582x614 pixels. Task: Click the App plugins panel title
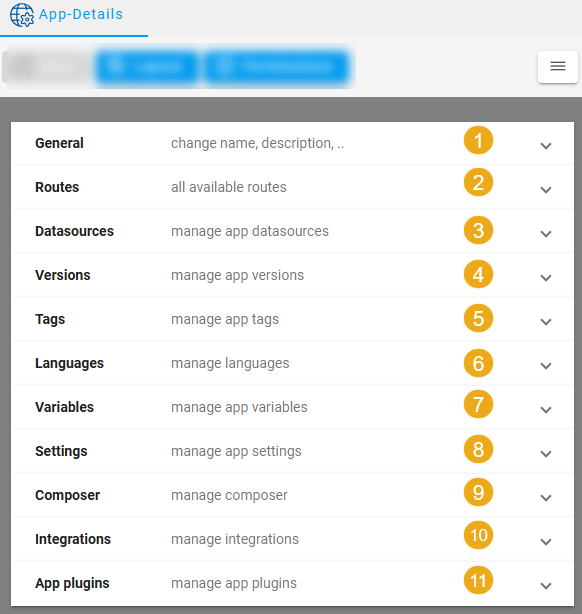point(72,583)
